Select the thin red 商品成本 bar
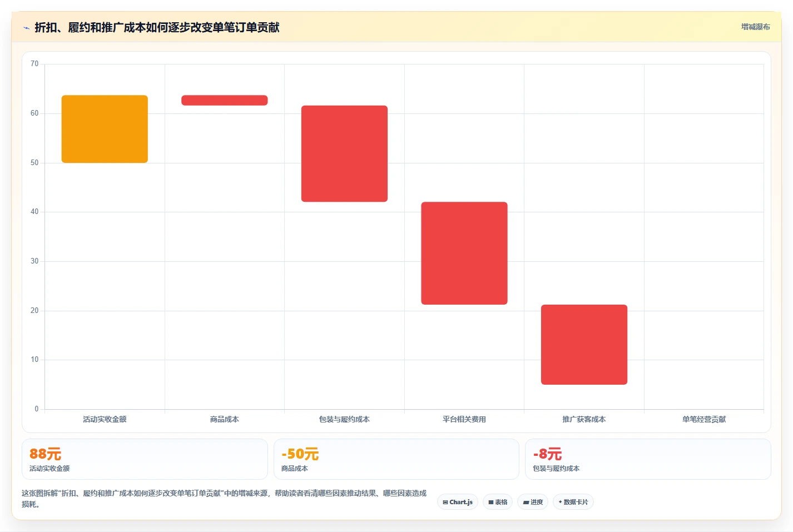Screen dimensions: 793x532 [225, 100]
